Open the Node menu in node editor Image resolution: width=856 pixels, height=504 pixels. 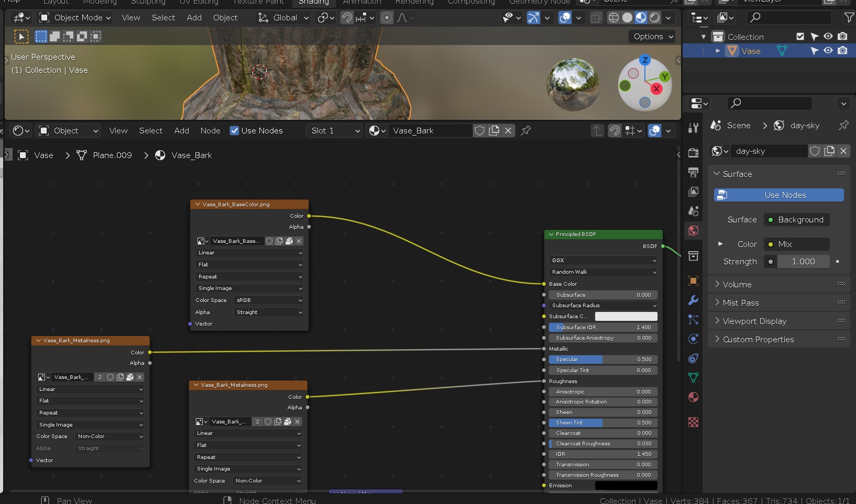click(210, 130)
